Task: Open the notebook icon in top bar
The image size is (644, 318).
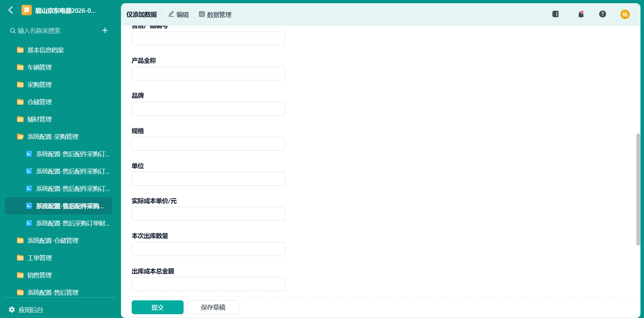Action: (x=555, y=14)
